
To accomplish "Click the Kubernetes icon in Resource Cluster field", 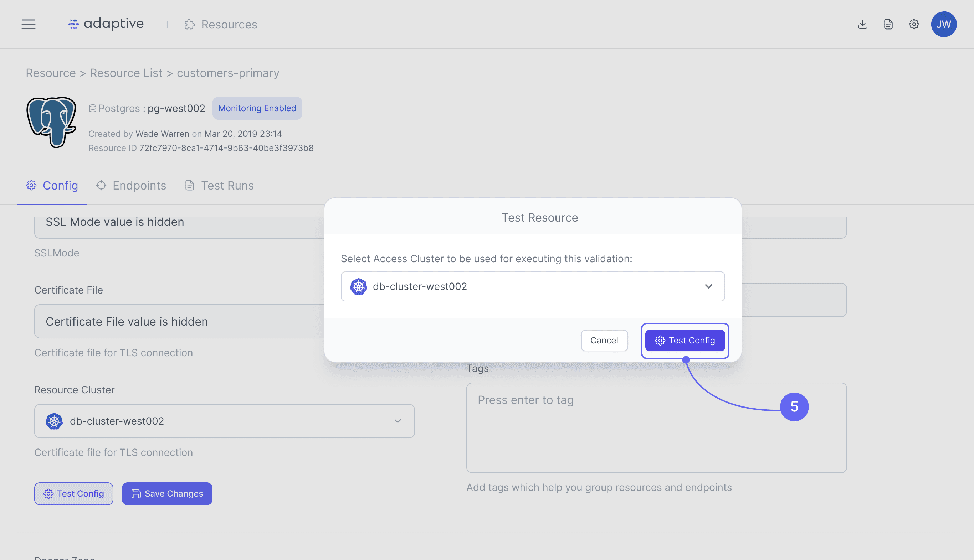I will (54, 421).
